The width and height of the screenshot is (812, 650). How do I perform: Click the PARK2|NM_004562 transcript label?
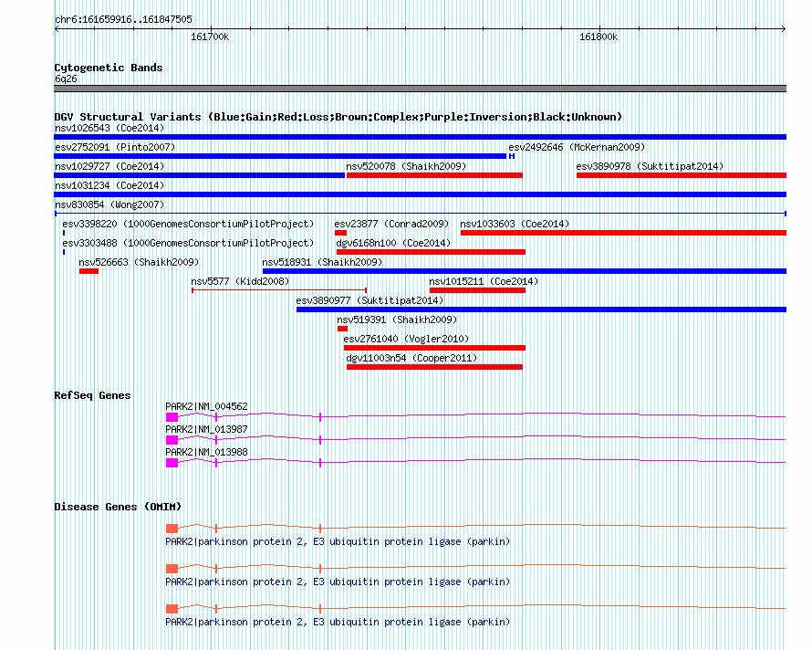click(x=206, y=406)
